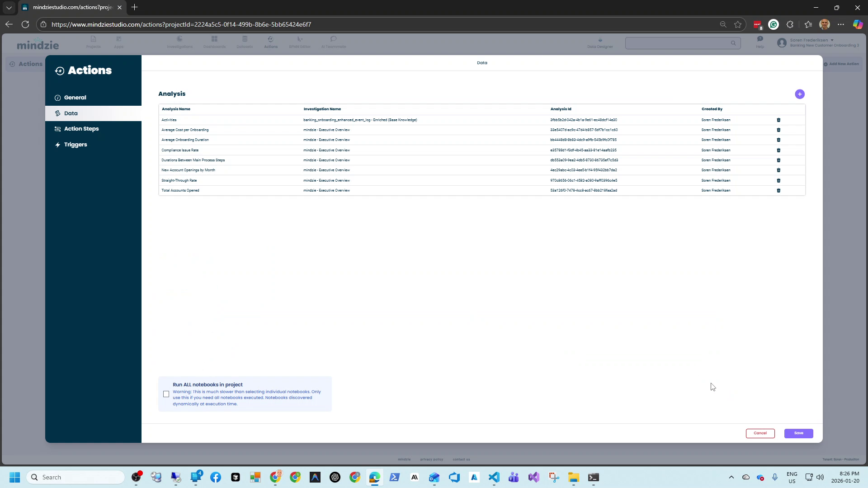
Task: Open AI Teammate in top navigation
Action: 334,42
